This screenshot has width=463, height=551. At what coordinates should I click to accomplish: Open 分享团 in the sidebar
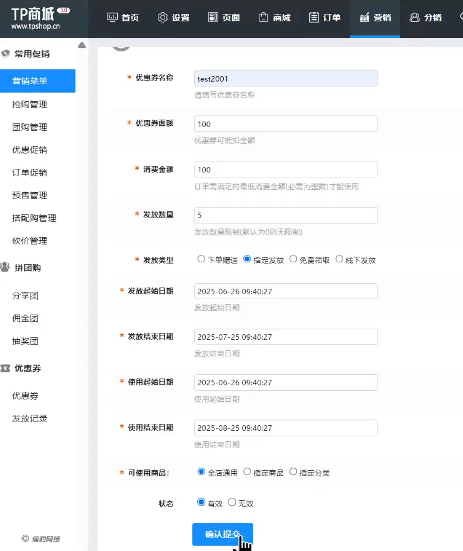[25, 296]
